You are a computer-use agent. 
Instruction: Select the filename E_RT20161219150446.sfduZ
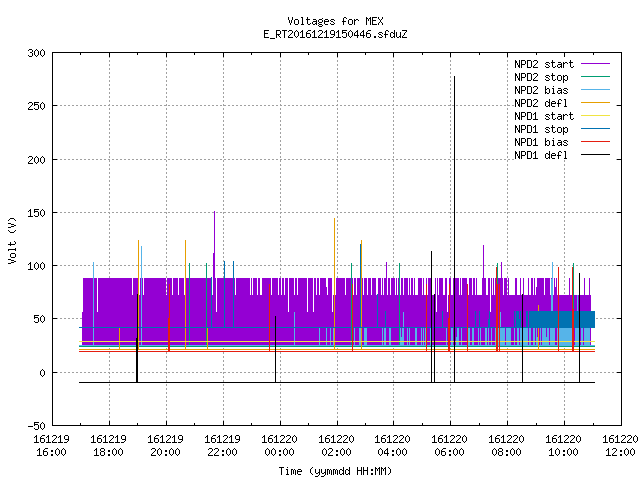[x=335, y=34]
